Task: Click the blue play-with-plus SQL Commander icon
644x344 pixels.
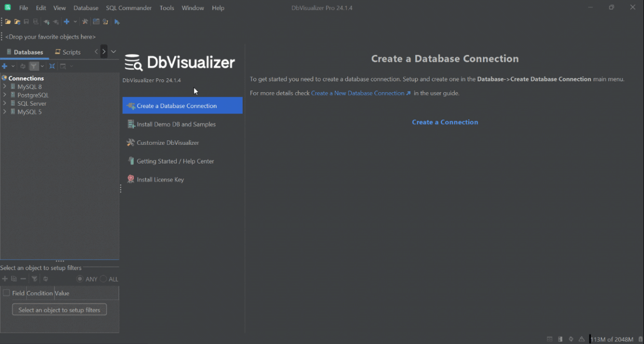Action: coord(117,22)
